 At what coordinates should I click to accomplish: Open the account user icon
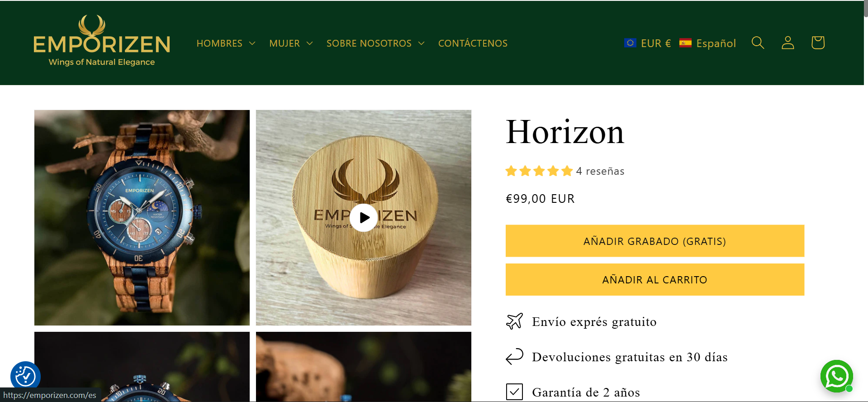[x=788, y=43]
